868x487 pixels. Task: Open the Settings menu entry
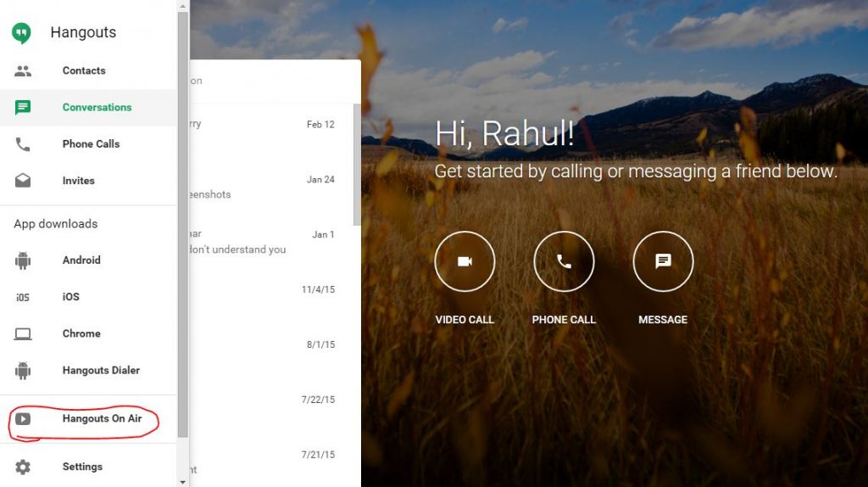[88, 467]
